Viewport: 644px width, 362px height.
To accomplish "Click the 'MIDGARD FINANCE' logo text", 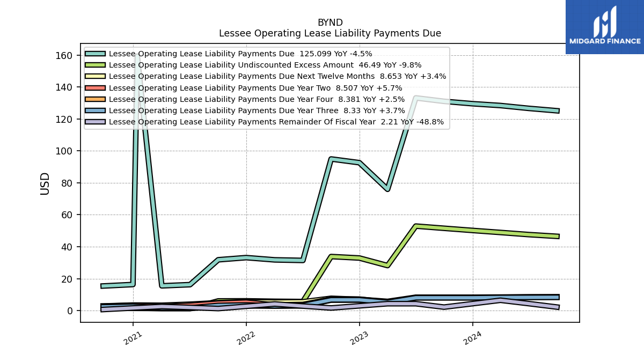I will (x=605, y=41).
